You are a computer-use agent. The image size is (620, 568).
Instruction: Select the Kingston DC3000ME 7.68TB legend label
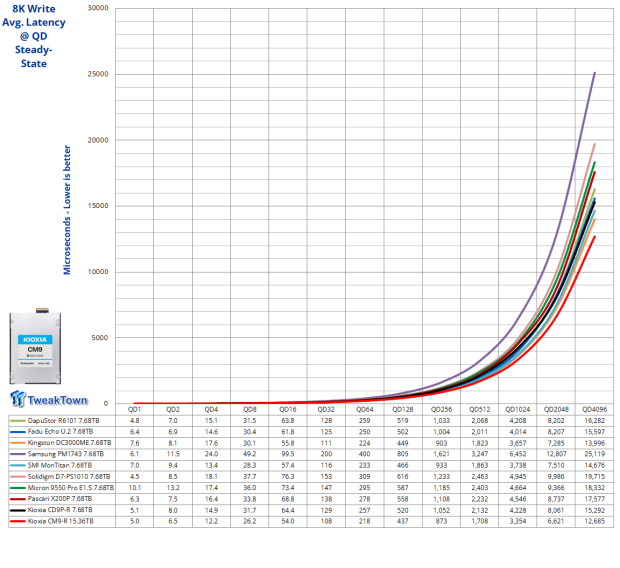(x=69, y=443)
